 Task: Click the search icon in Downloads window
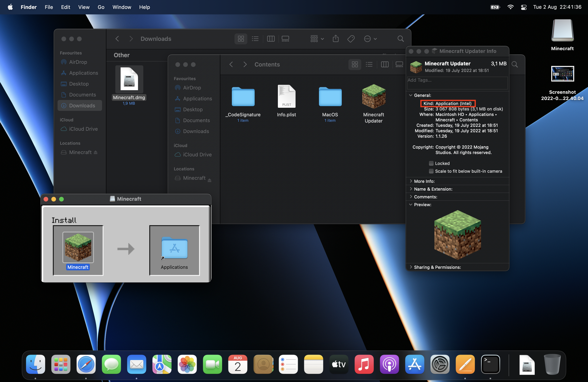401,39
